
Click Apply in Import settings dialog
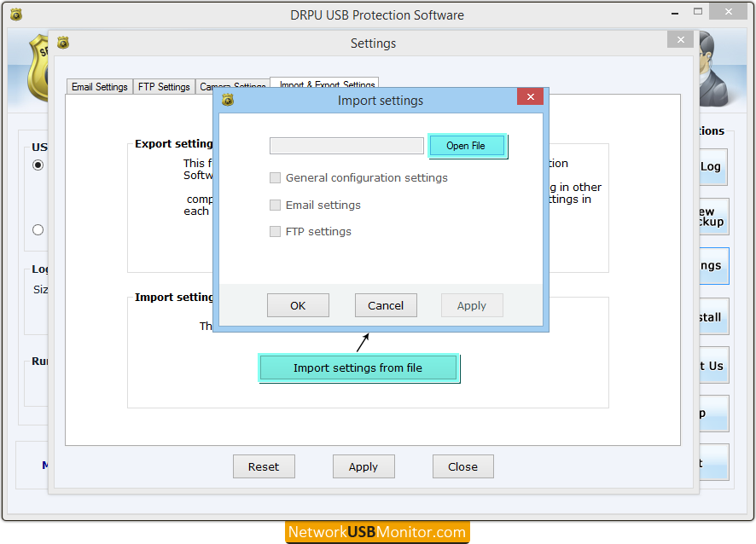[472, 305]
